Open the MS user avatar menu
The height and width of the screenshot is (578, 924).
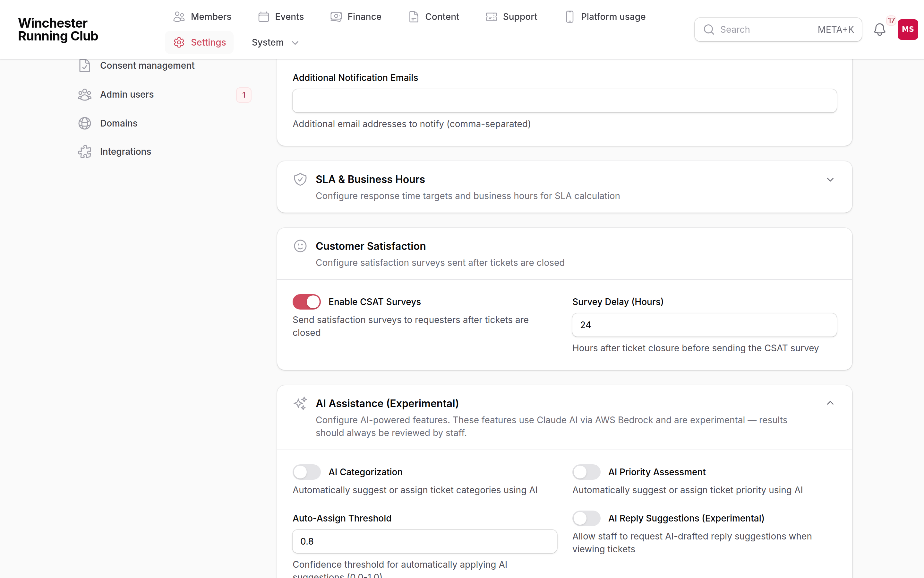(x=908, y=30)
